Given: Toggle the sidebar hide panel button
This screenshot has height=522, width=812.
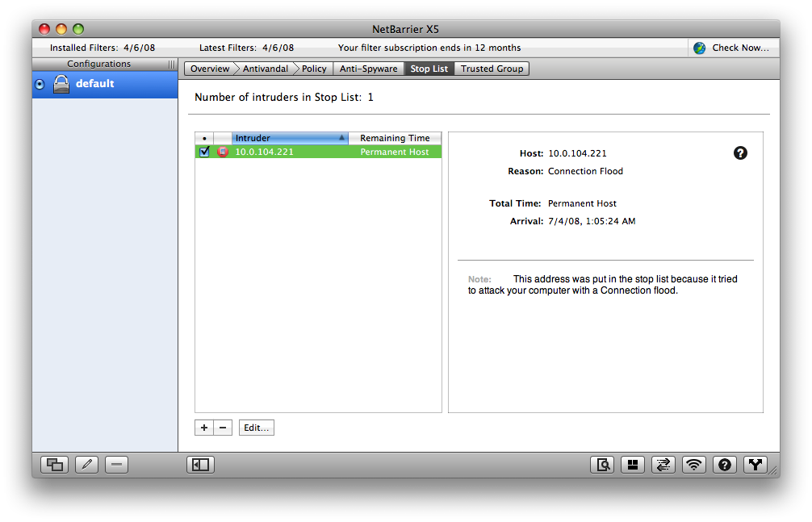Looking at the screenshot, I should pos(200,465).
